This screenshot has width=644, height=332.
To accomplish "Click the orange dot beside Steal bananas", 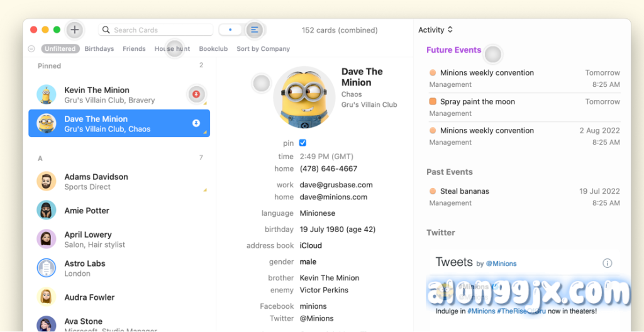I will tap(433, 191).
